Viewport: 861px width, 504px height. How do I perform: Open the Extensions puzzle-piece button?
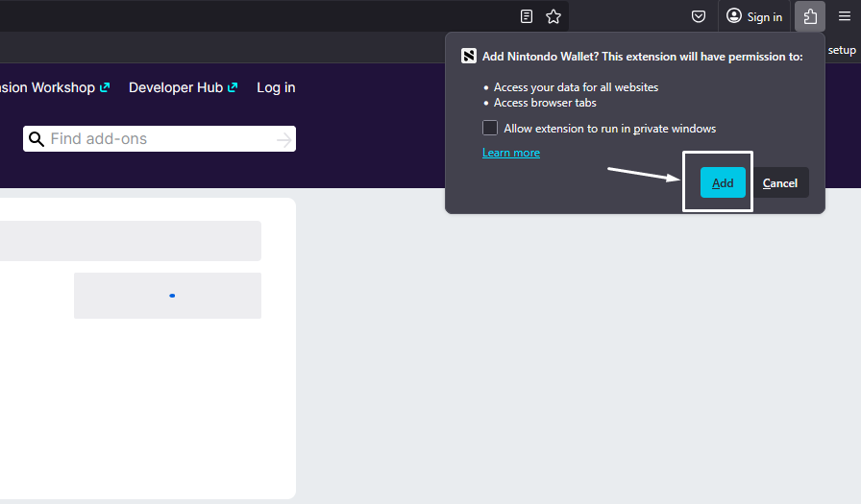pyautogui.click(x=810, y=16)
